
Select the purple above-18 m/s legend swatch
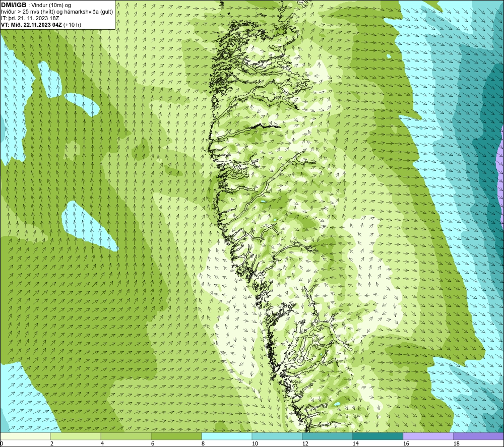pos(478,436)
